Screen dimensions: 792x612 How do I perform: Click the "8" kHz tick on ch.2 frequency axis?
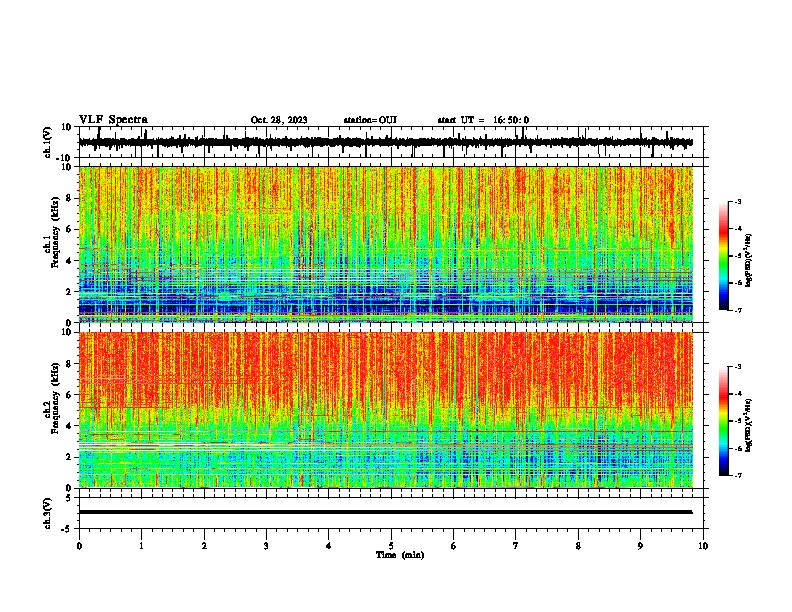[70, 364]
